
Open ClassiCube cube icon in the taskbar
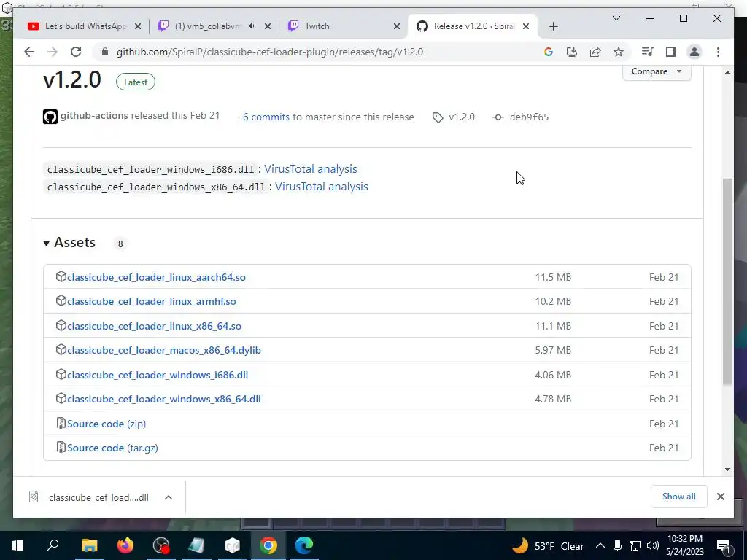pyautogui.click(x=233, y=545)
